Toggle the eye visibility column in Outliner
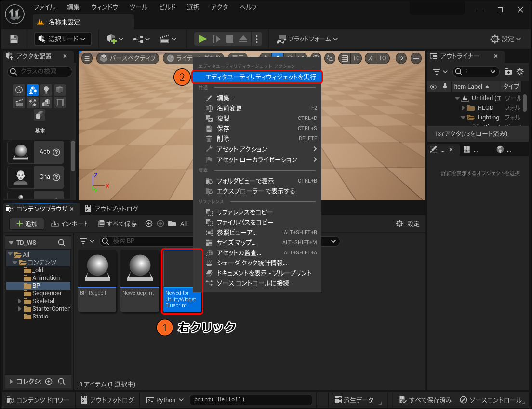Screen dimensions: 532x409 [x=433, y=87]
